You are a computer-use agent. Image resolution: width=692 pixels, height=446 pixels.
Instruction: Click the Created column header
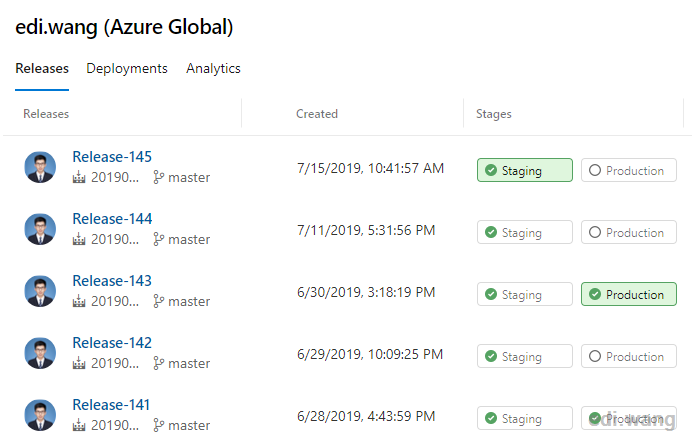tap(317, 114)
